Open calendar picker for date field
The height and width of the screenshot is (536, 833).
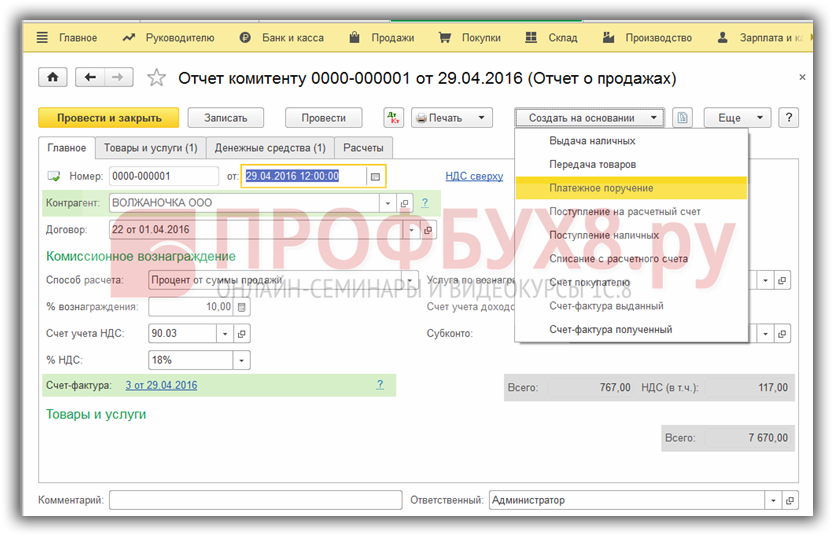pyautogui.click(x=375, y=176)
